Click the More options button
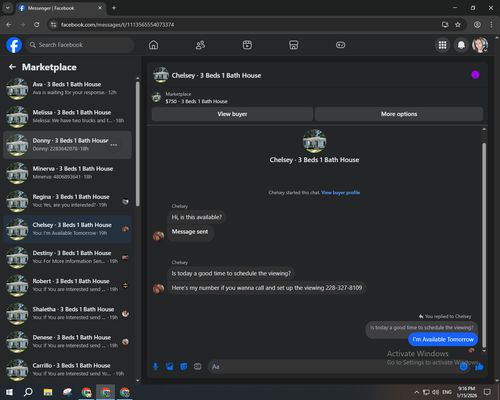 (399, 114)
